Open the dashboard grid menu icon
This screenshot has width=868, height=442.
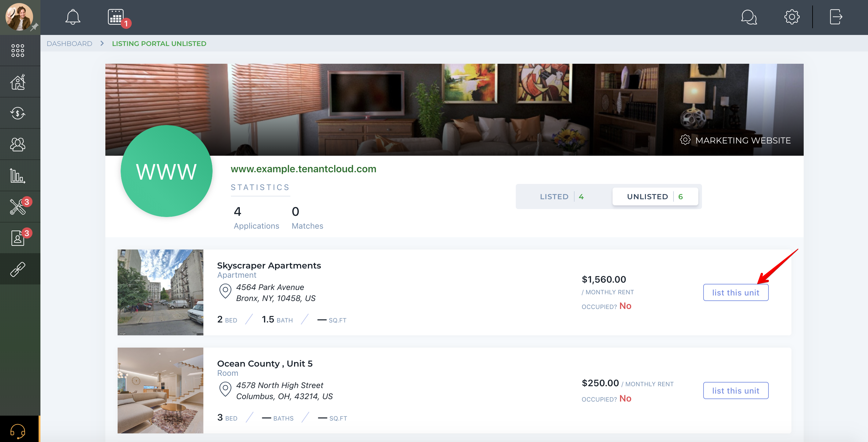tap(17, 50)
